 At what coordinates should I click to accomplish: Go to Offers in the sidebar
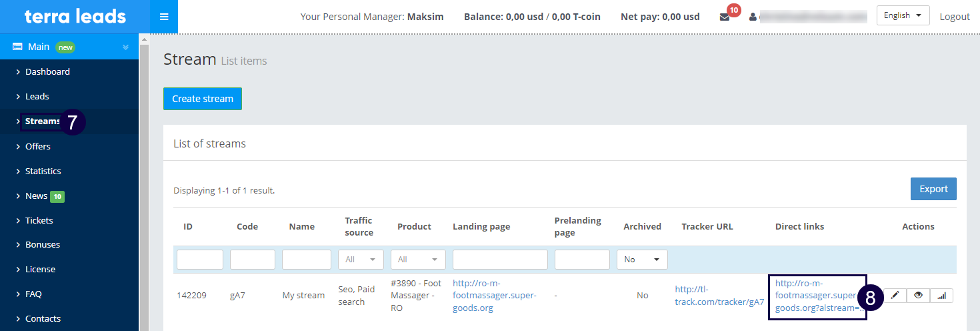click(38, 146)
